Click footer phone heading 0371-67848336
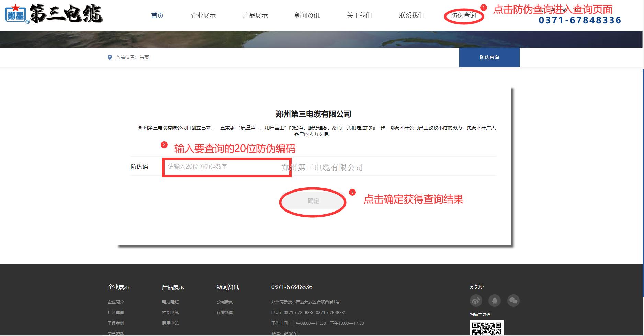This screenshot has width=644, height=336. click(x=292, y=287)
